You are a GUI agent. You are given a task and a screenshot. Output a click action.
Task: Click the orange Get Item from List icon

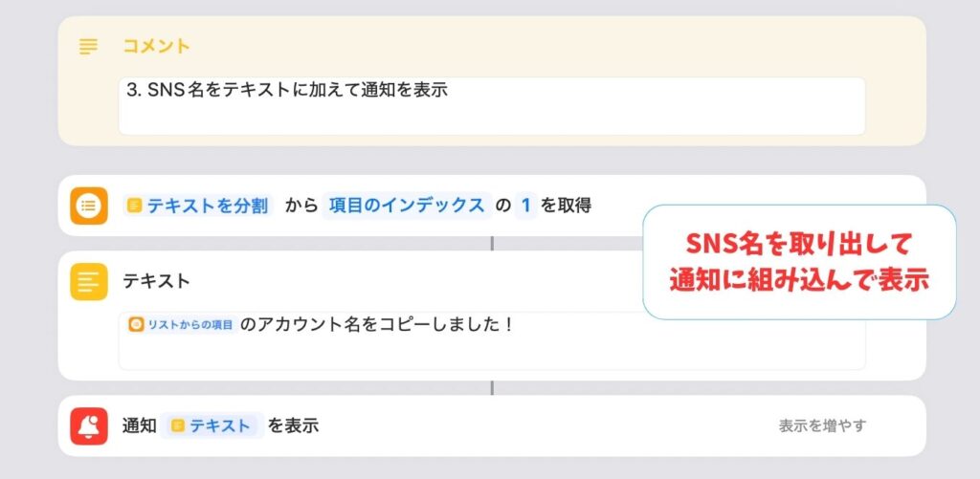(89, 206)
